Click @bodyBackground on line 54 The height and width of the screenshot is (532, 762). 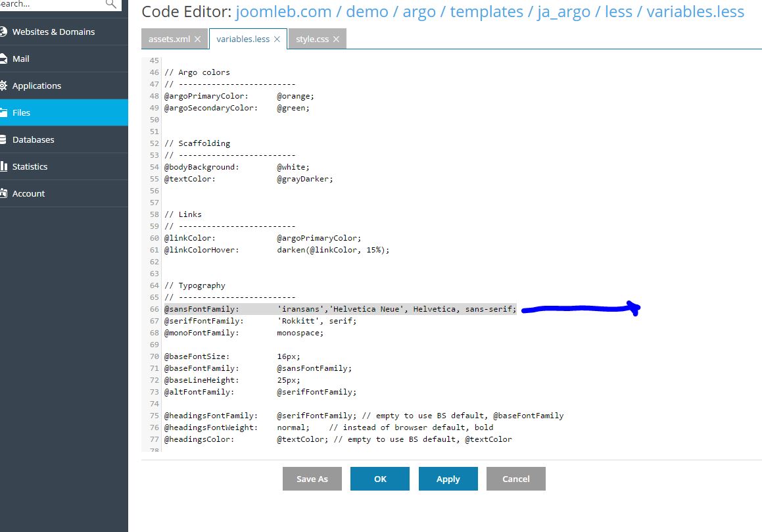(x=202, y=167)
